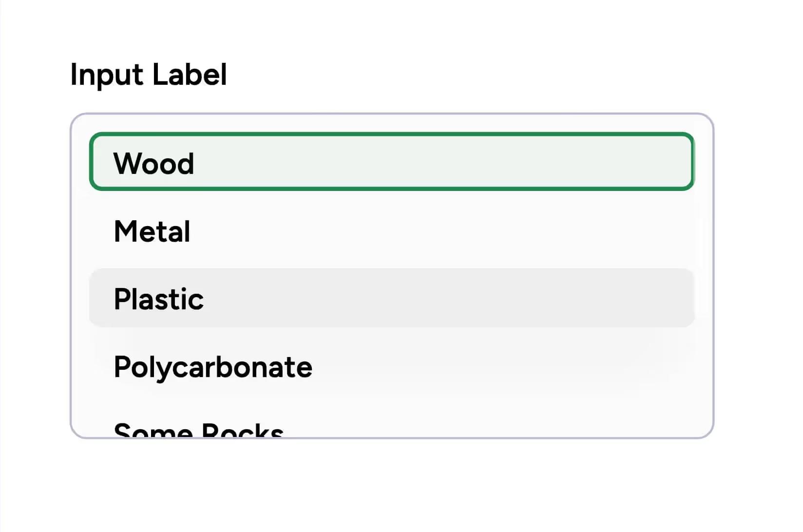This screenshot has height=532, width=803.
Task: Select the Wood option
Action: (x=391, y=162)
